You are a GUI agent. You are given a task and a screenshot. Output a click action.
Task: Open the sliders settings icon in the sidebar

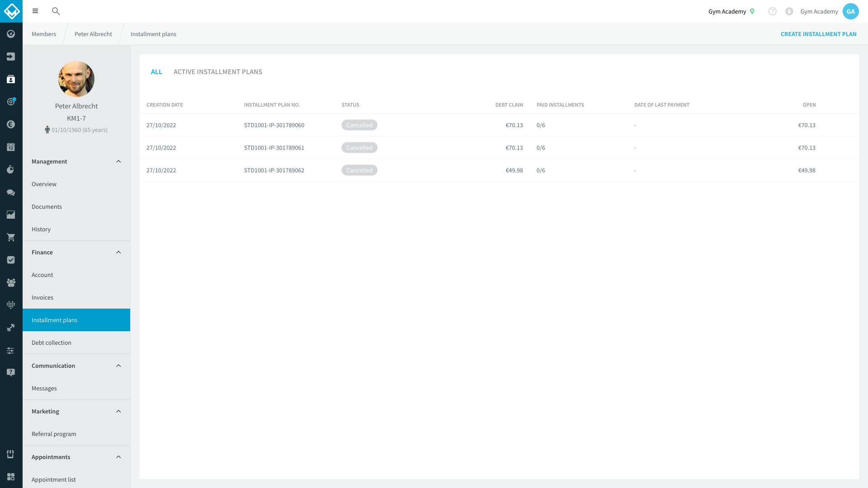tap(11, 350)
